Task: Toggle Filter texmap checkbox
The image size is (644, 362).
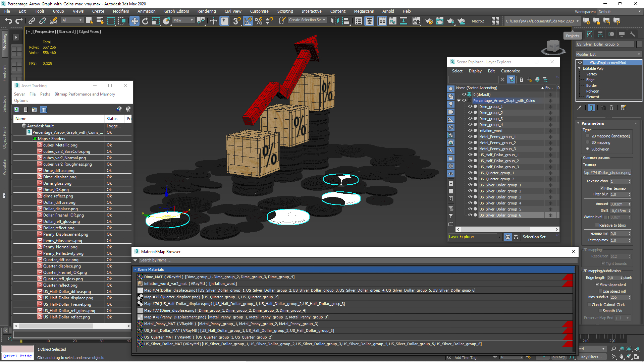Action: [602, 188]
